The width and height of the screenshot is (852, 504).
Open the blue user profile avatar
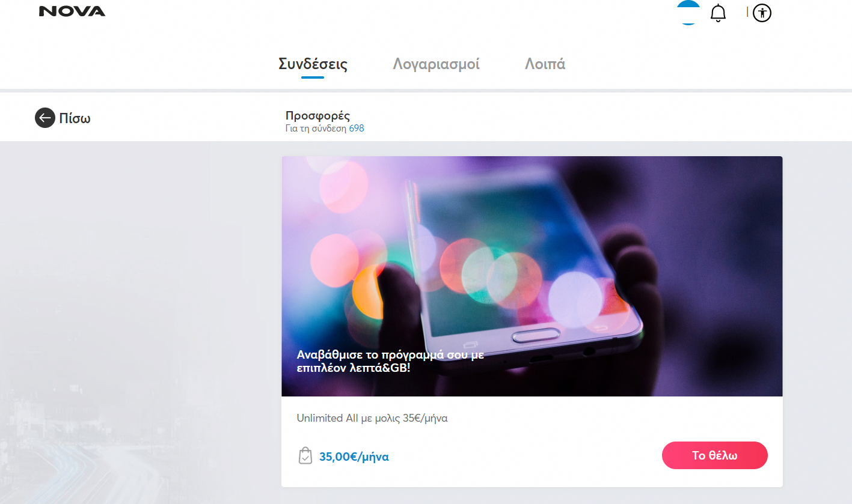(688, 12)
